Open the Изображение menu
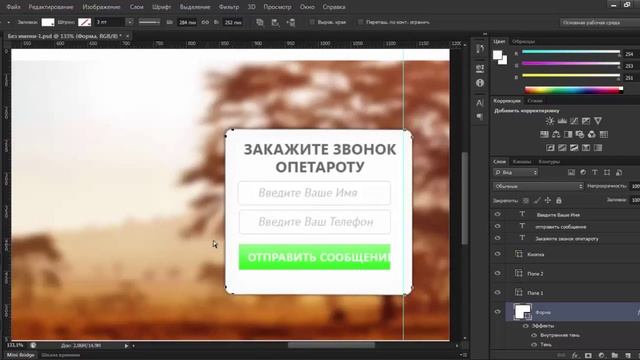This screenshot has width=640, height=360. pos(101,7)
